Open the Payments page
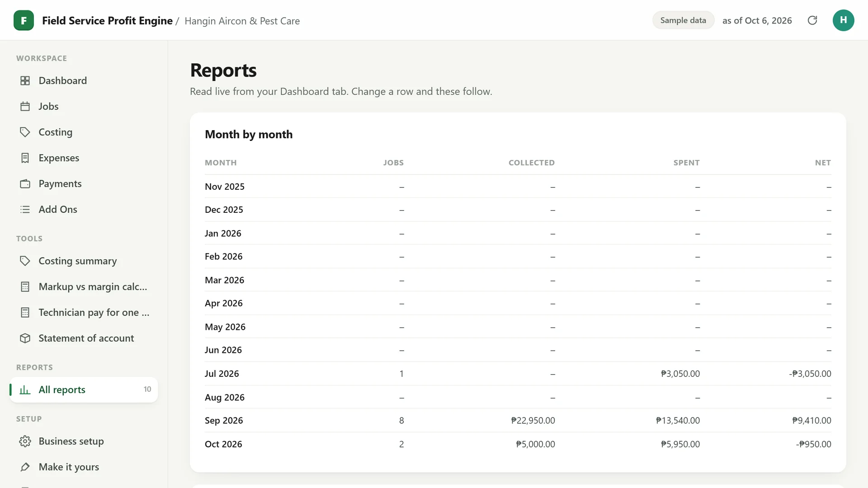The height and width of the screenshot is (488, 868). 84,183
